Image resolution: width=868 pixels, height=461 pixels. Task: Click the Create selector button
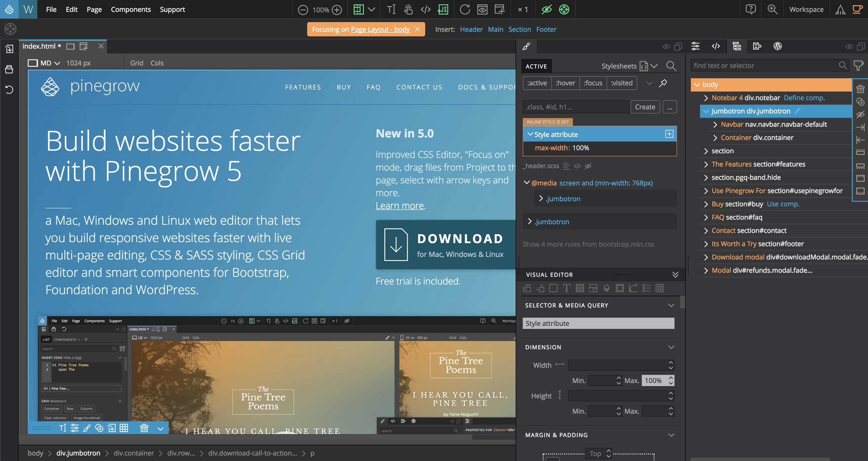645,107
